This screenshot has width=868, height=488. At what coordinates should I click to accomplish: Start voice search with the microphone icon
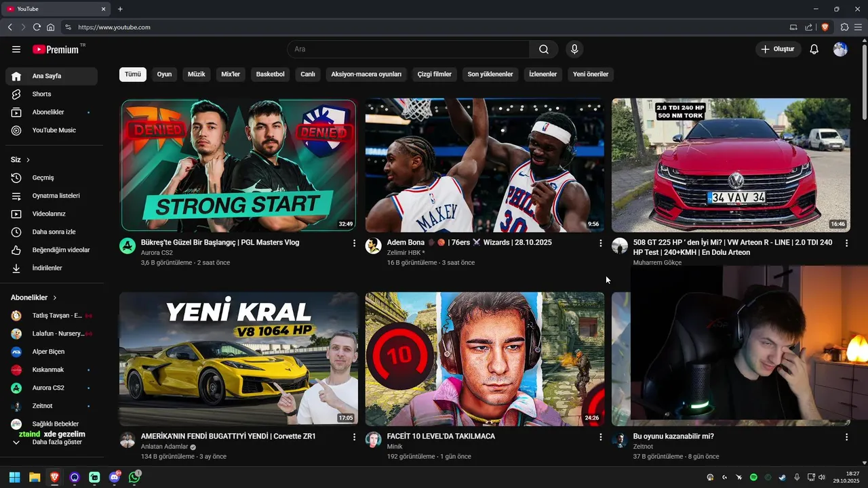tap(574, 49)
